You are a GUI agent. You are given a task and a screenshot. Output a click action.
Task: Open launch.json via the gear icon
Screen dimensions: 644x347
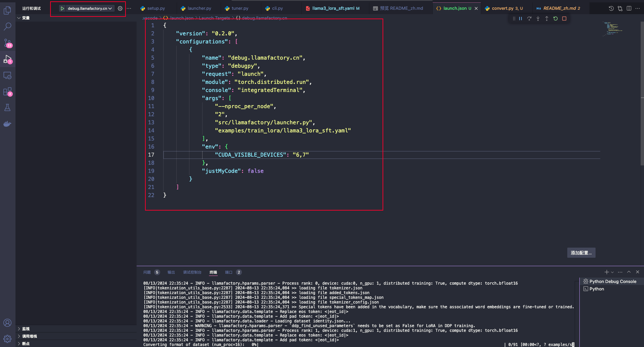coord(120,8)
